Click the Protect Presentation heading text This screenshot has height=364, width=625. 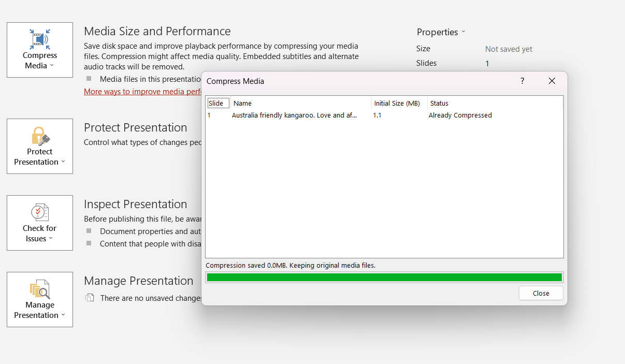136,127
